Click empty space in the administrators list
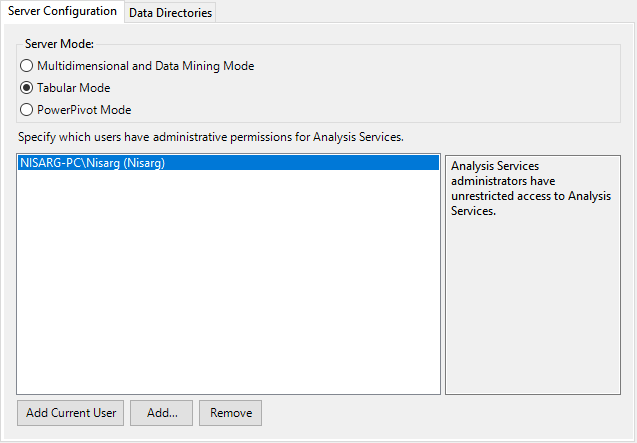The height and width of the screenshot is (443, 637). click(x=228, y=290)
